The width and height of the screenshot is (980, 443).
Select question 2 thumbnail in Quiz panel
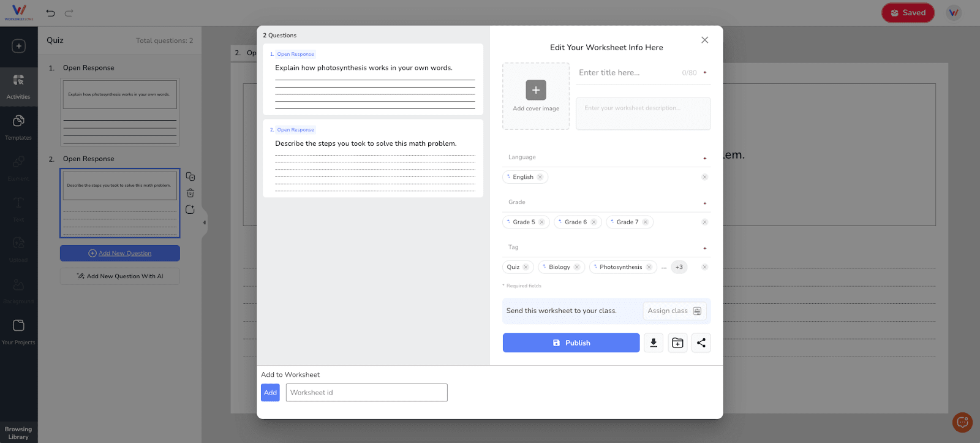120,203
